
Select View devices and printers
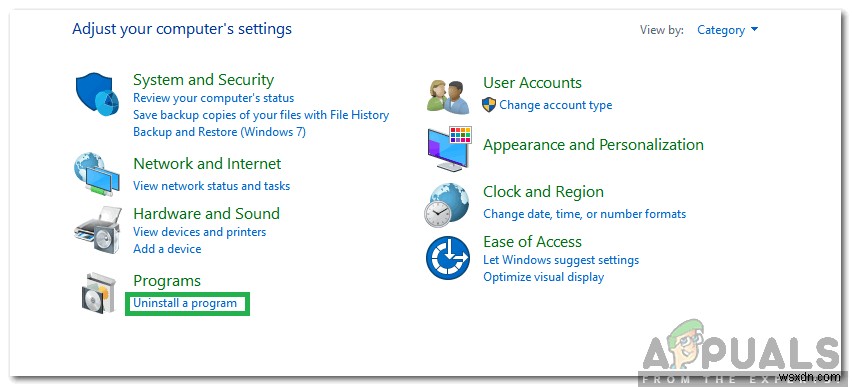tap(199, 232)
